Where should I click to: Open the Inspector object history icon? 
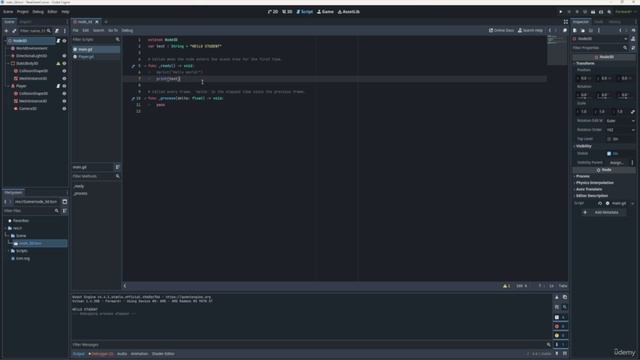(x=633, y=31)
